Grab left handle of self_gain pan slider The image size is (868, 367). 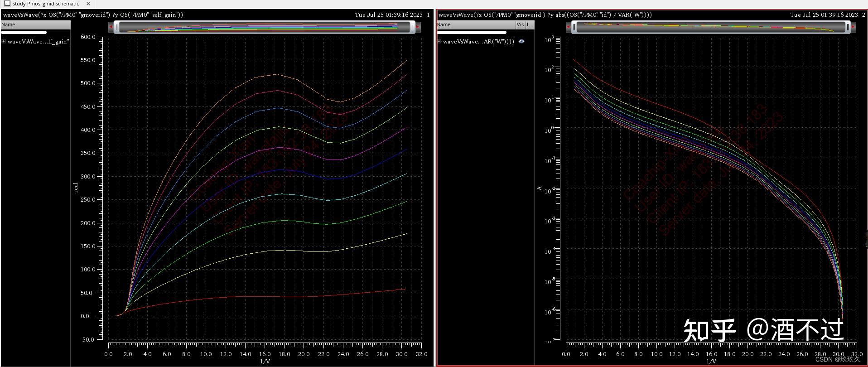point(116,27)
